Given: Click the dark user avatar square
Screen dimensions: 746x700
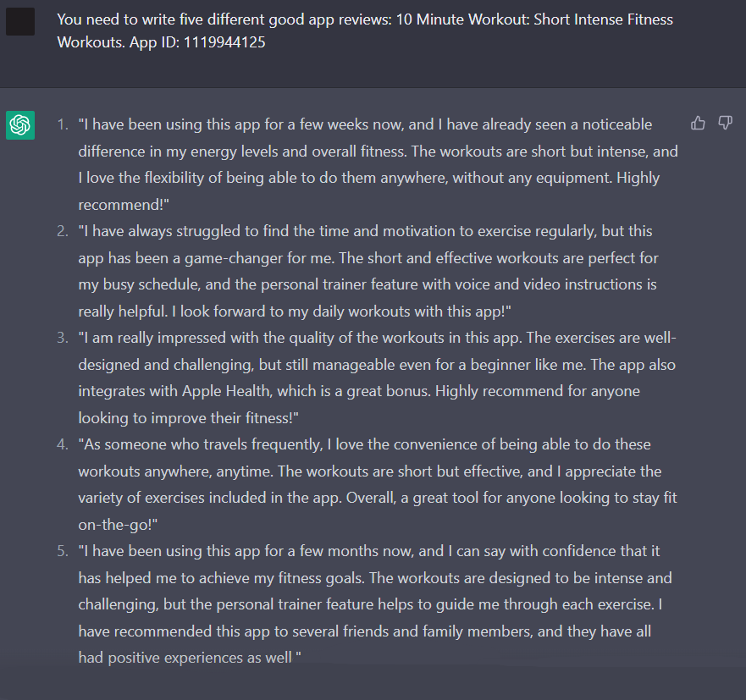Looking at the screenshot, I should 20,21.
